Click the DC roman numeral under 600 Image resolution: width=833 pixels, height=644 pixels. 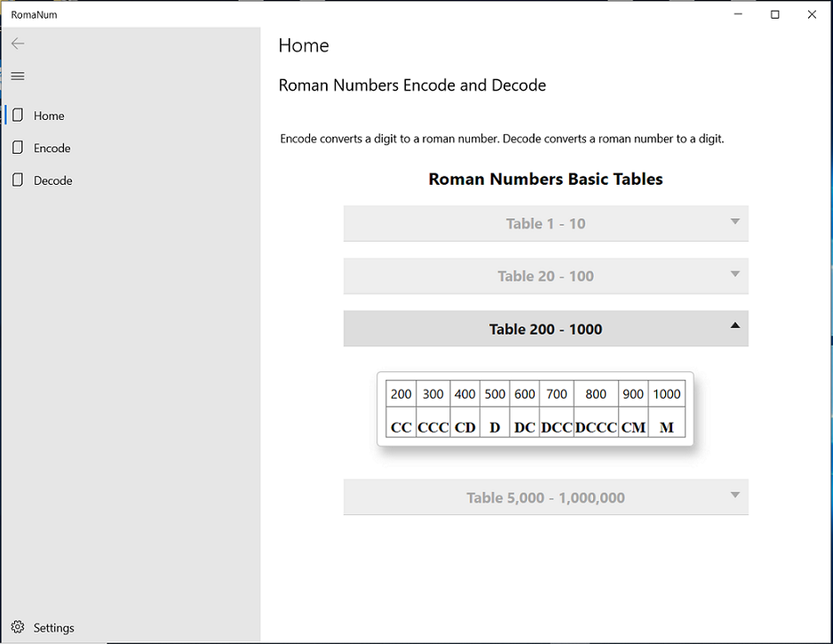coord(524,423)
